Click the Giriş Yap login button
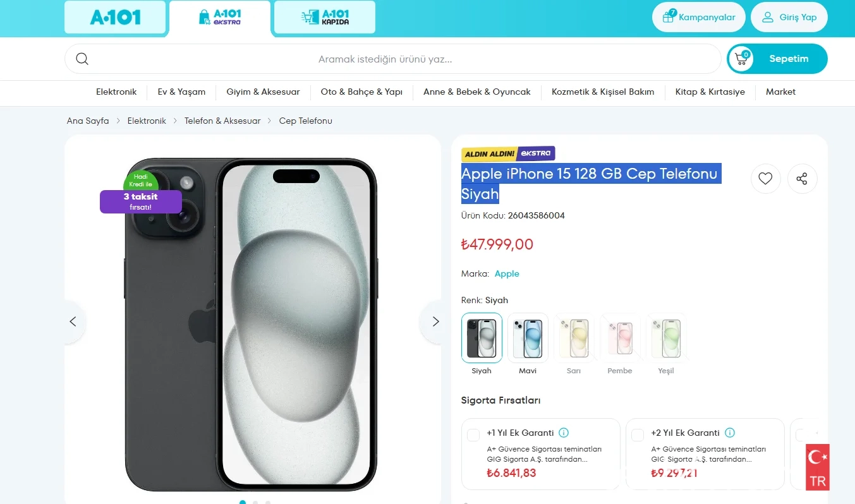 (x=789, y=17)
